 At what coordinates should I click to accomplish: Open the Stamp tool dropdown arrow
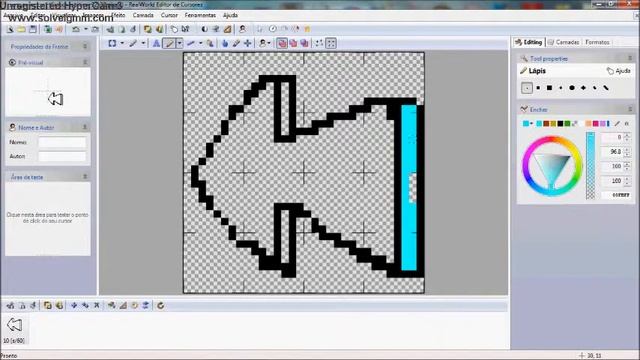coord(269,43)
